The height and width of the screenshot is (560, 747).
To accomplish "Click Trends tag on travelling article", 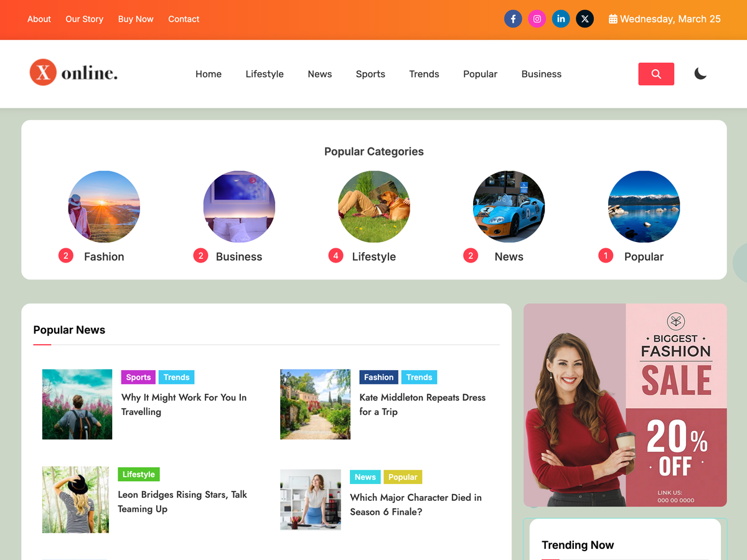I will click(177, 377).
